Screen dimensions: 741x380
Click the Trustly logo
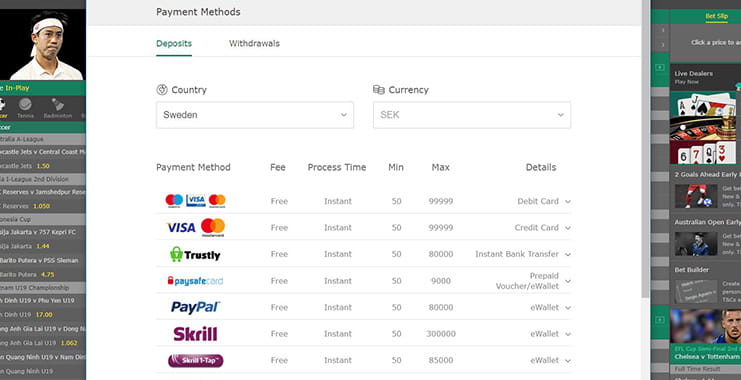click(195, 254)
